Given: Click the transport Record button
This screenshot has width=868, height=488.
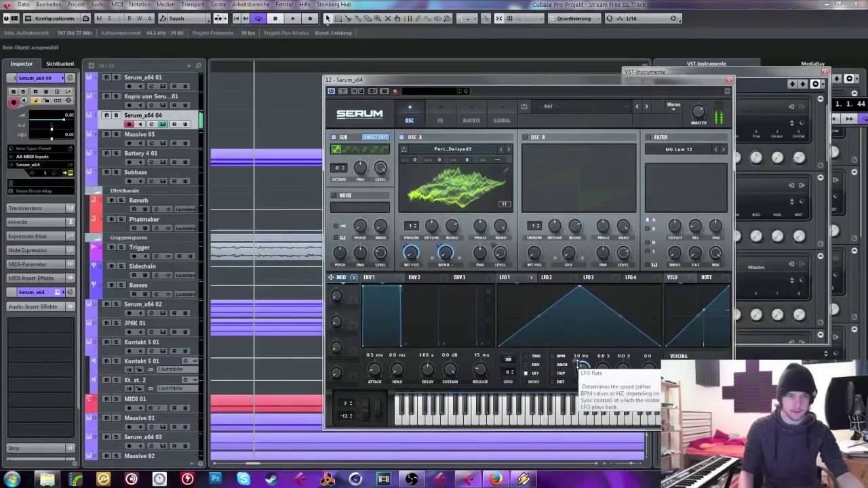Looking at the screenshot, I should click(310, 18).
